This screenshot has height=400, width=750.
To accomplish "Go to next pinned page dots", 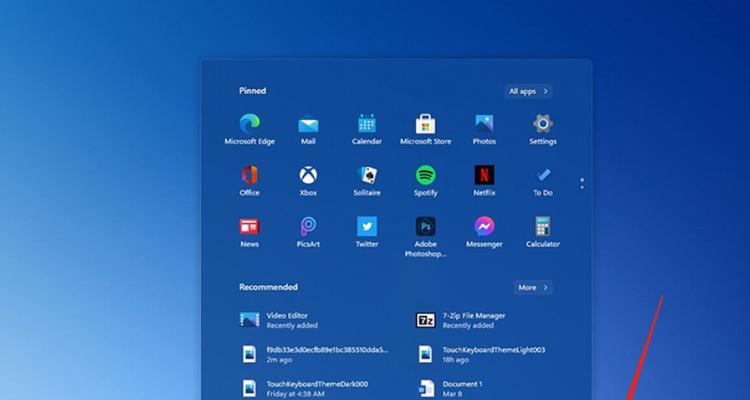I will [x=582, y=183].
